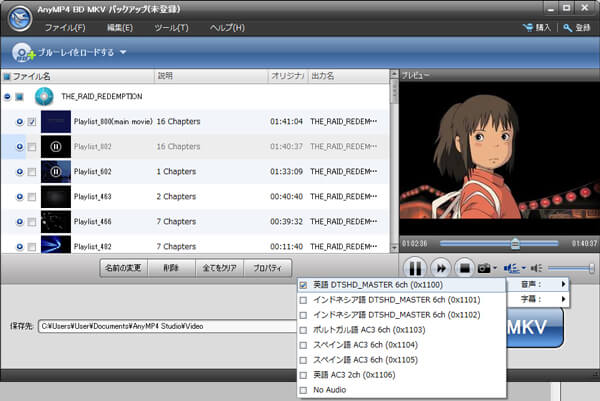Image resolution: width=600 pixels, height=401 pixels.
Task: Take a snapshot with the camera icon
Action: (x=484, y=268)
